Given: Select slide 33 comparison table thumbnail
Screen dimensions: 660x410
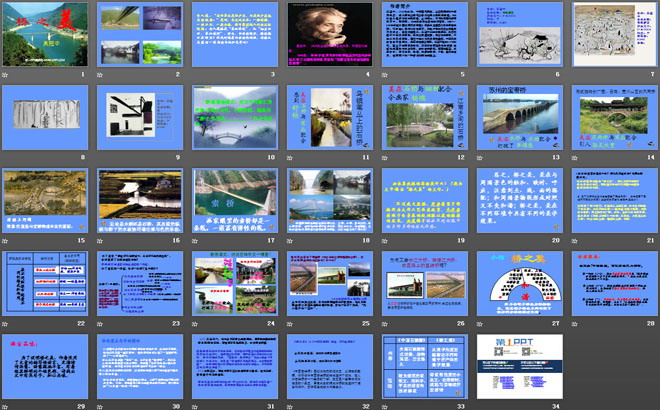Looking at the screenshot, I should click(x=425, y=367).
